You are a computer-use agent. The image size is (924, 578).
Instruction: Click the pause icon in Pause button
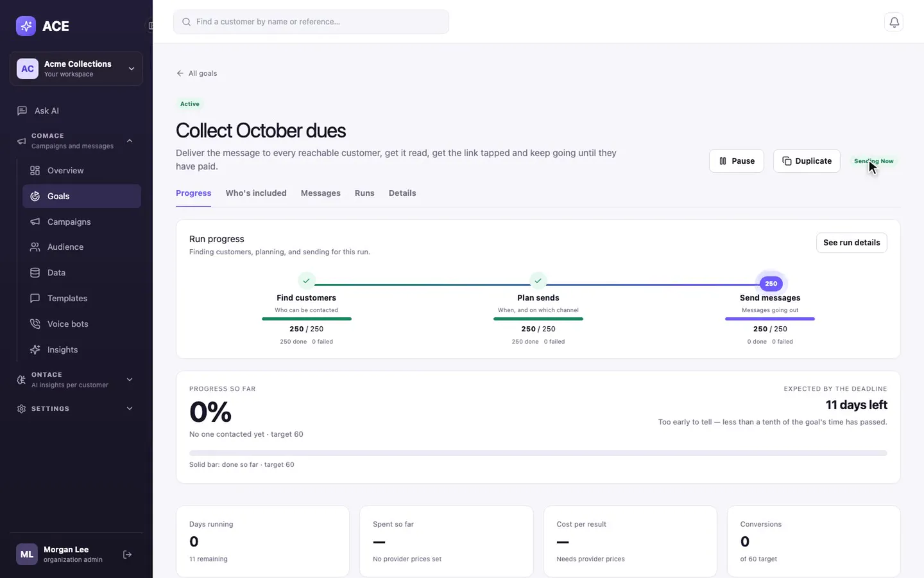(723, 161)
